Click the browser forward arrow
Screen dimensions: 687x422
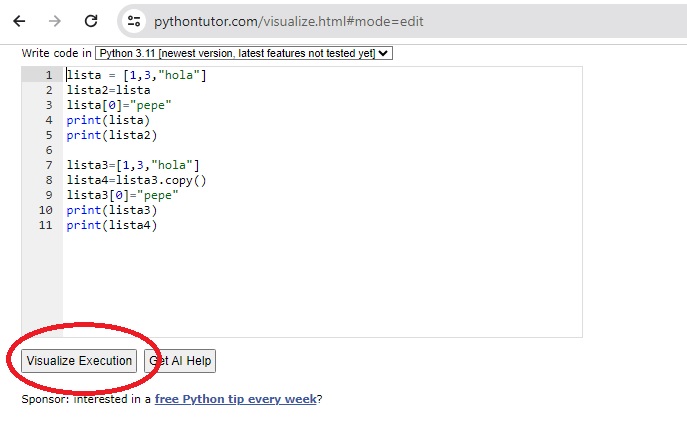click(55, 21)
